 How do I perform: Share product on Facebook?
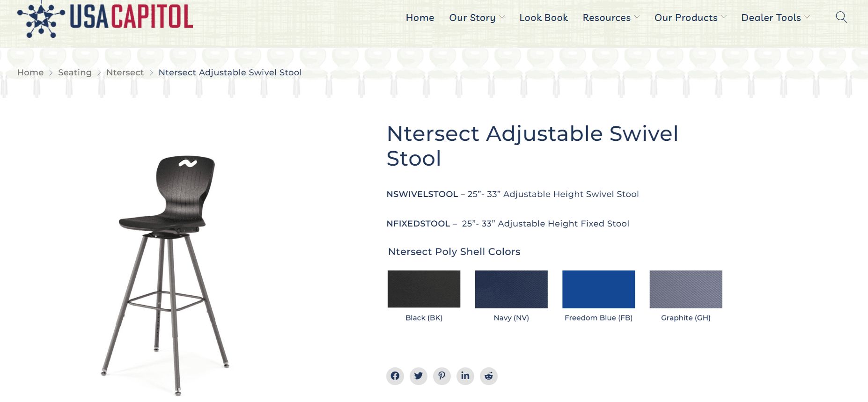pos(395,376)
